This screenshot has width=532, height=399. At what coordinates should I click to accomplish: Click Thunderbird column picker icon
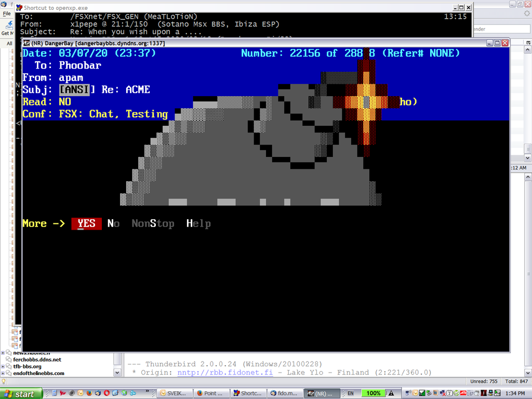point(528,42)
